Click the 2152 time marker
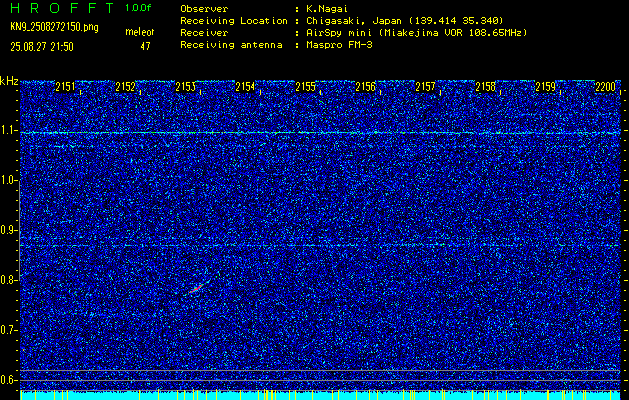 point(125,87)
